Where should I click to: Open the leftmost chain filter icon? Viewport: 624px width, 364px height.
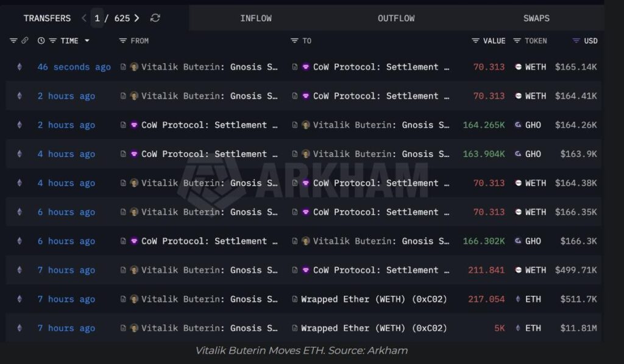point(13,41)
